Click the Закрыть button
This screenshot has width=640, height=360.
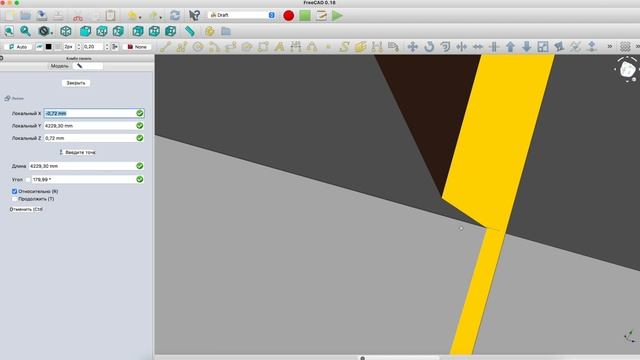click(x=76, y=83)
